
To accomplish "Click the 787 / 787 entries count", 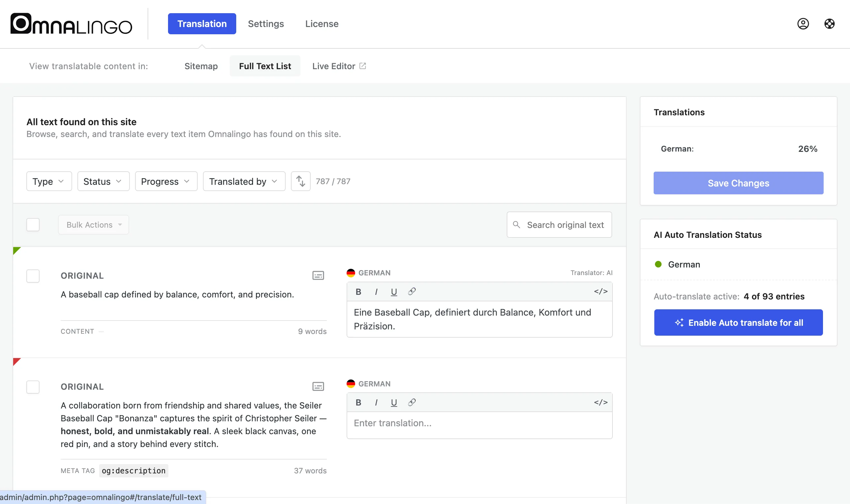I will (x=333, y=182).
